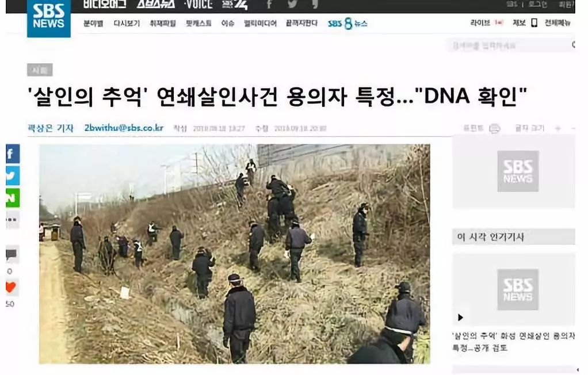Click the print icon near article tools
The image size is (588, 375).
click(495, 128)
